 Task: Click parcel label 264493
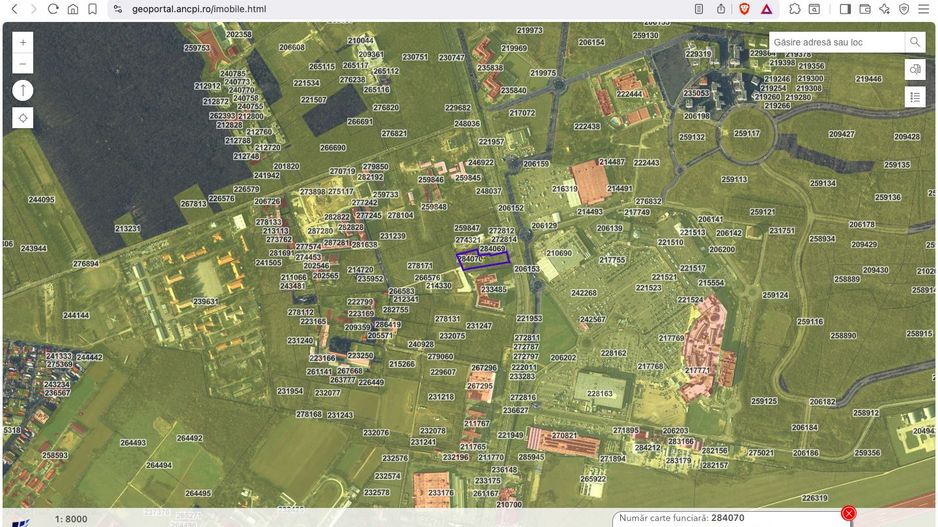133,443
